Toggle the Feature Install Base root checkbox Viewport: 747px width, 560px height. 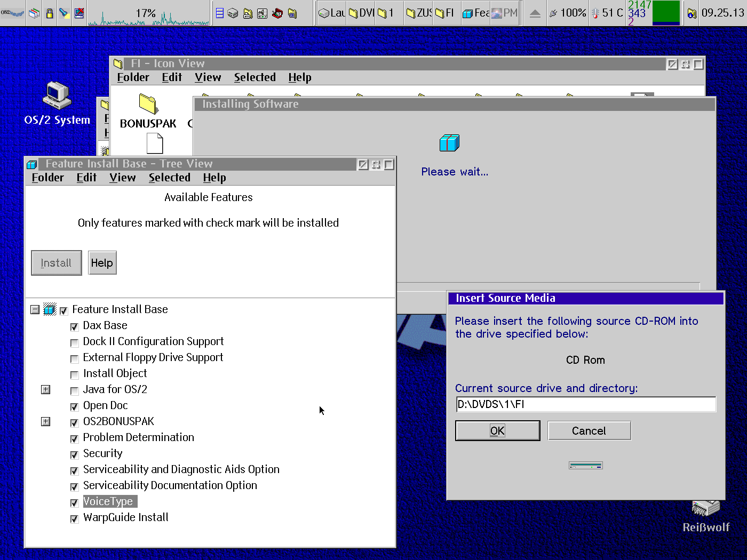[63, 310]
